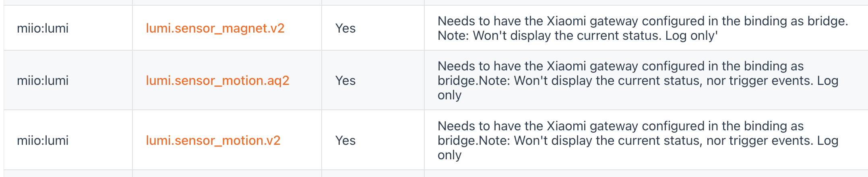Image resolution: width=868 pixels, height=177 pixels.
Task: Select the Yes cell for sensor_magnet.v2
Action: coord(345,28)
